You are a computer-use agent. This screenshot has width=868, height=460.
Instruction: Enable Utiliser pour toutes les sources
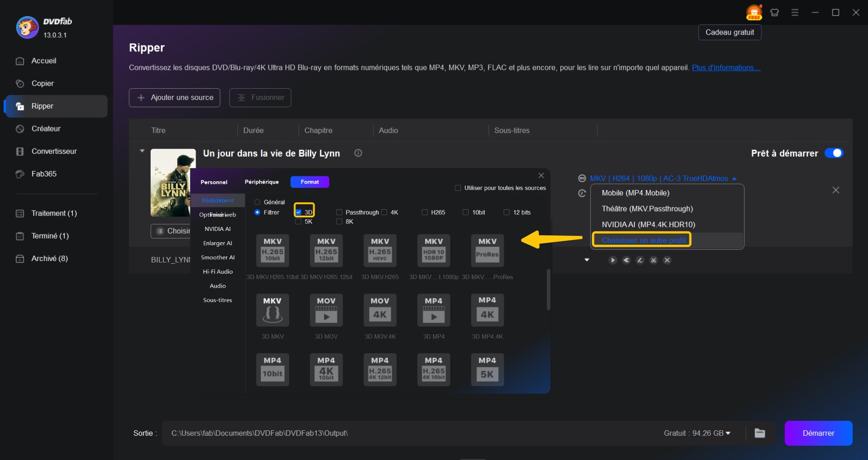tap(458, 188)
